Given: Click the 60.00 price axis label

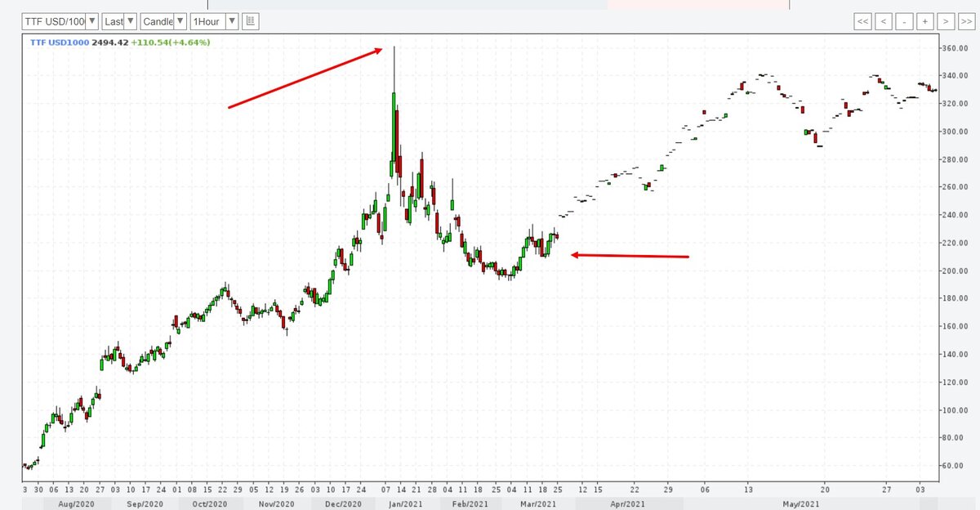Looking at the screenshot, I should [955, 466].
